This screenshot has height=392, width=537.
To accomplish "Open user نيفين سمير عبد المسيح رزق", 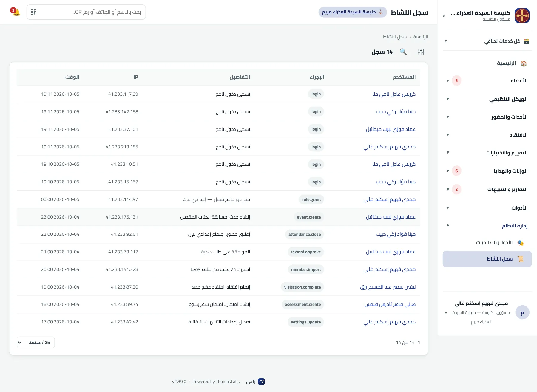I will (x=388, y=287).
